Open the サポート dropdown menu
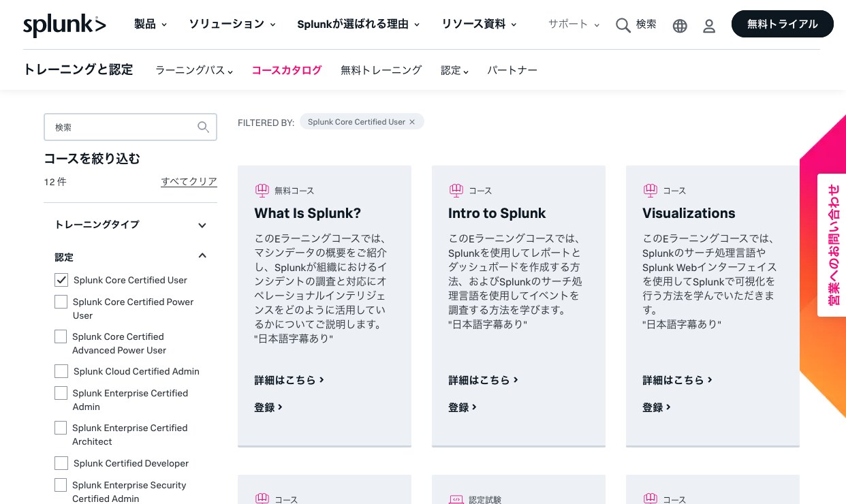The width and height of the screenshot is (846, 504). pyautogui.click(x=574, y=25)
